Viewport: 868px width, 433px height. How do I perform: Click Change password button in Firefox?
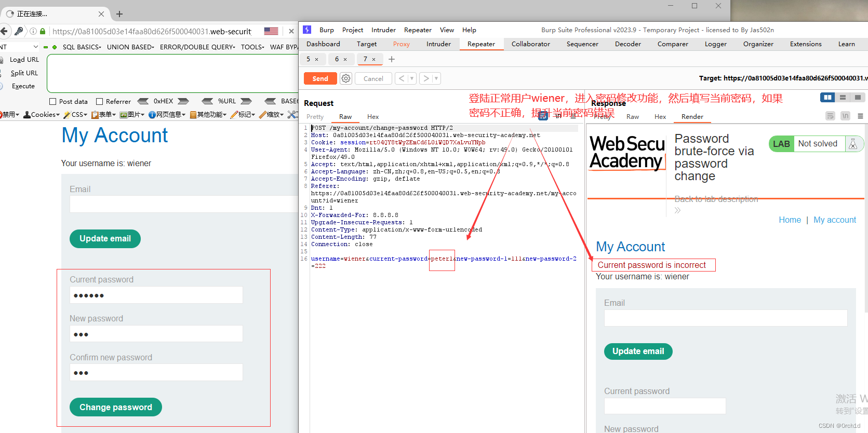point(116,407)
